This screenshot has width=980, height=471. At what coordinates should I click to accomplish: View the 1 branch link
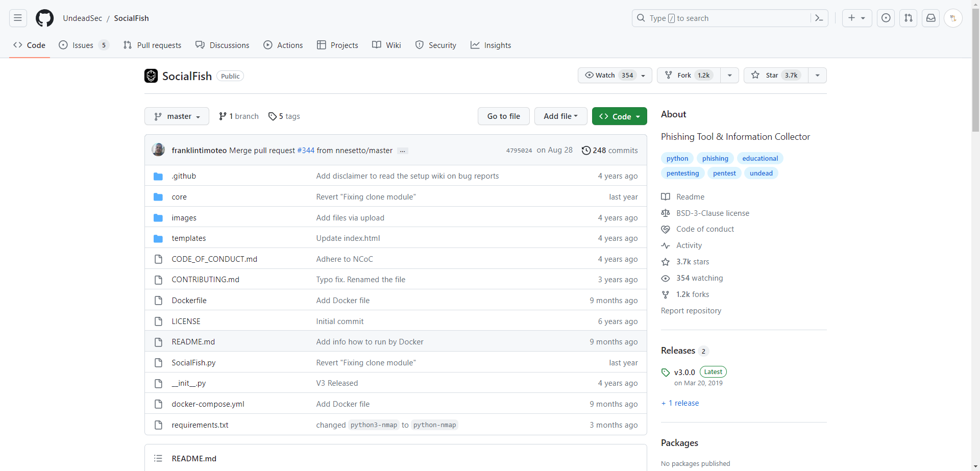click(239, 116)
